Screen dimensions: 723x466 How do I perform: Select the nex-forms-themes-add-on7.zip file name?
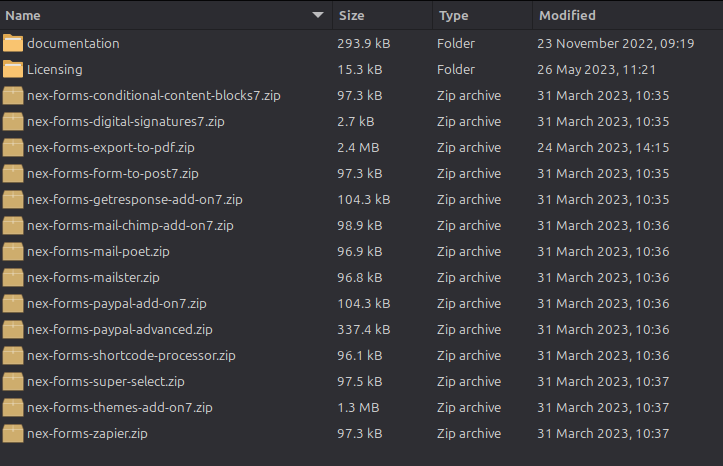120,407
